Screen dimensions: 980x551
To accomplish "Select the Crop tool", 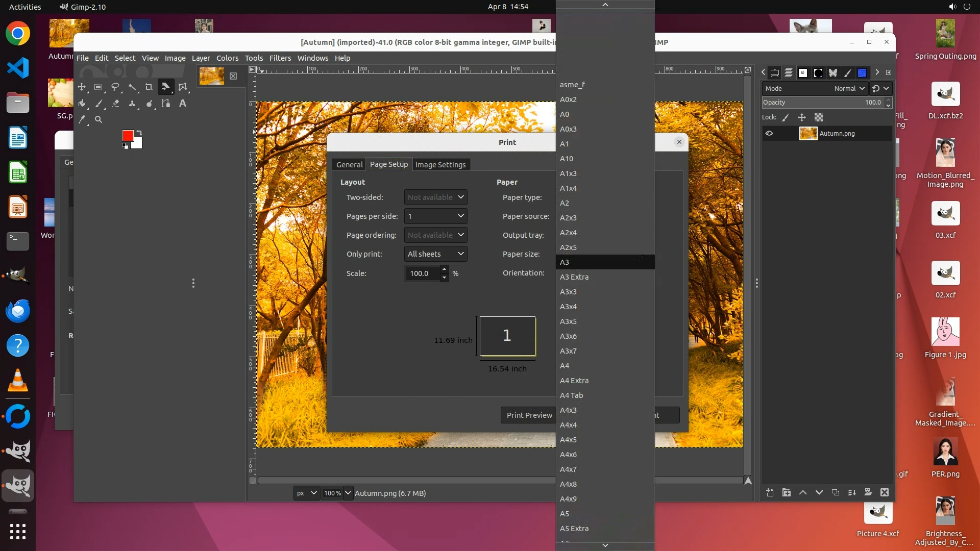I will tap(149, 87).
